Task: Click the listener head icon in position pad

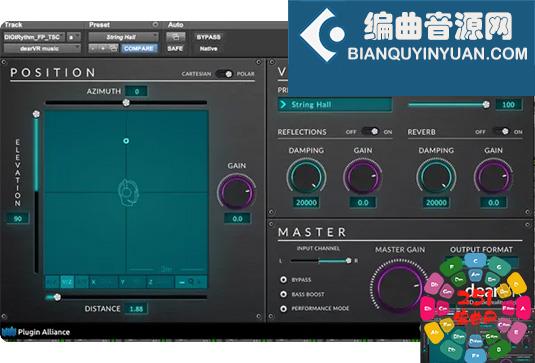Action: (128, 193)
